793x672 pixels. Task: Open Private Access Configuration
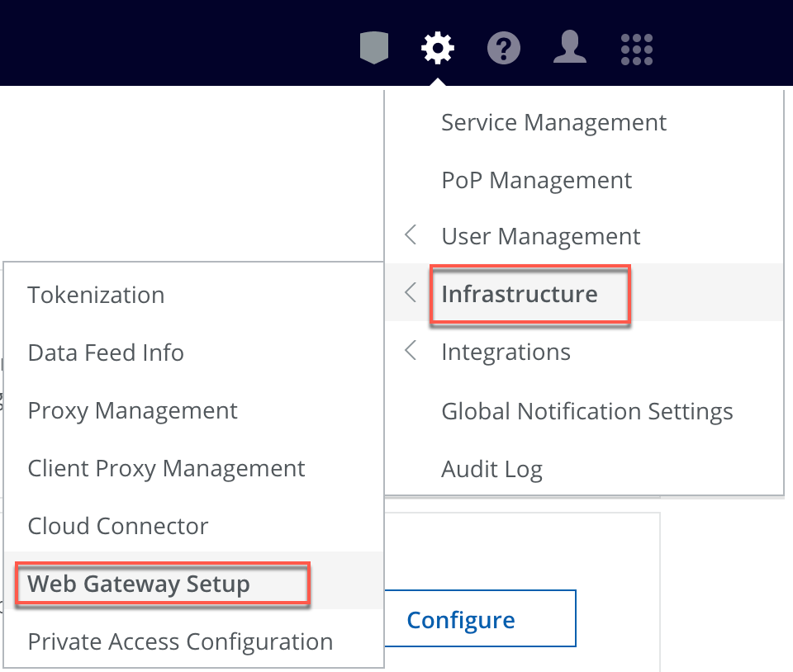180,641
